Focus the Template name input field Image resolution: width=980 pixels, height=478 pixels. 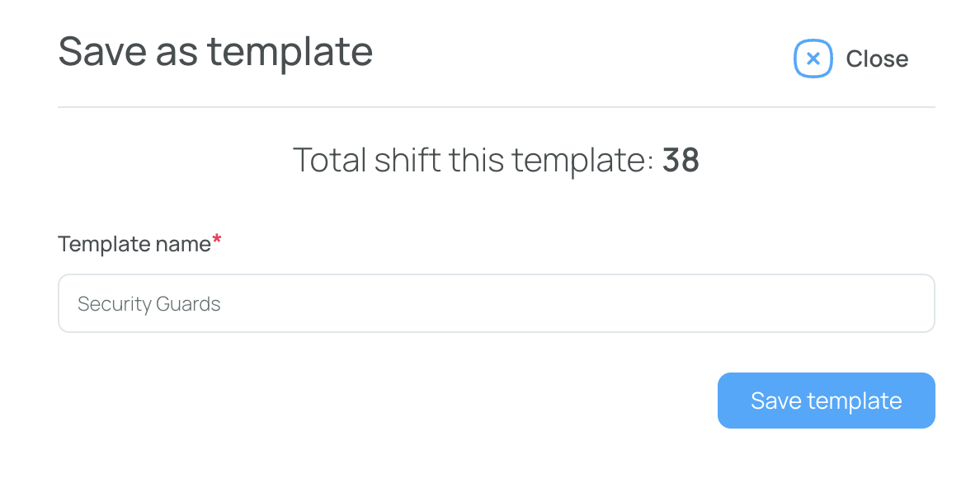[x=497, y=303]
